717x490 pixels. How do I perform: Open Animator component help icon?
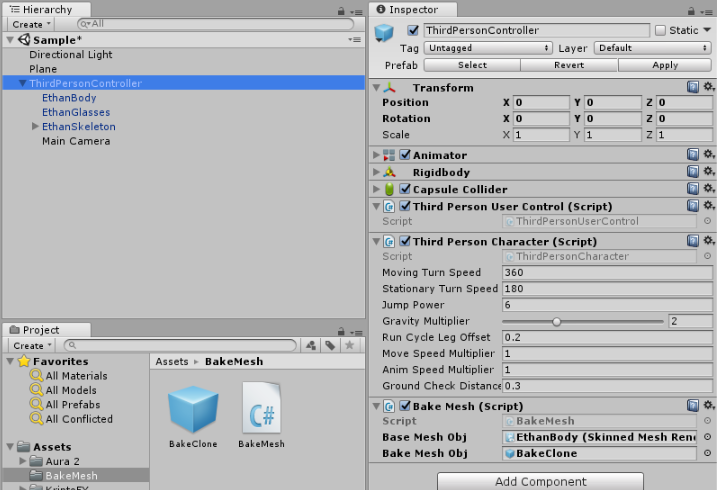pos(693,154)
